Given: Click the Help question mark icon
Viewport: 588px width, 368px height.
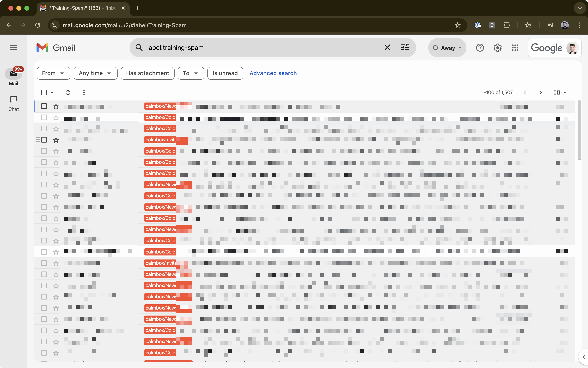Looking at the screenshot, I should 480,48.
